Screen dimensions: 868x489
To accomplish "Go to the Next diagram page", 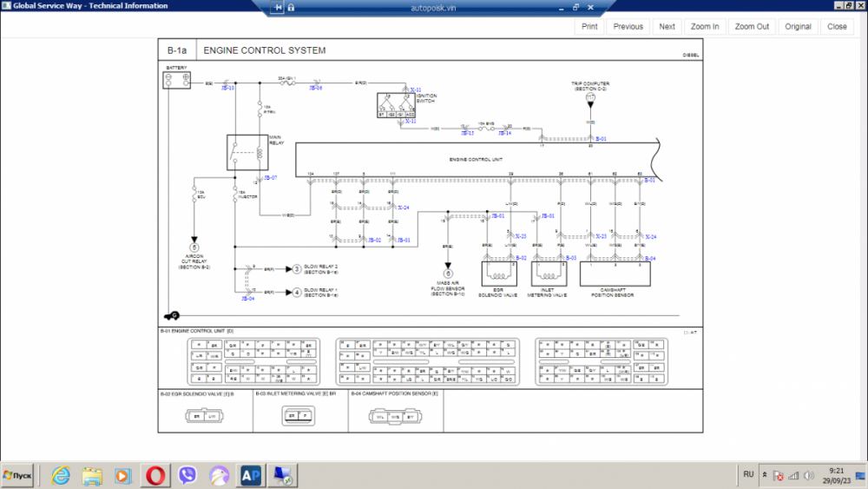I will 667,26.
